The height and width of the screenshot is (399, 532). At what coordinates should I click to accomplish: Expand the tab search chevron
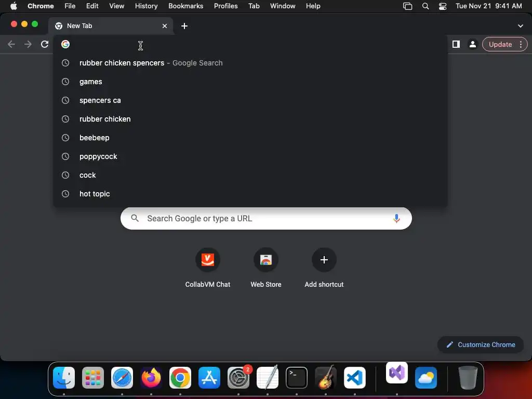coord(520,26)
